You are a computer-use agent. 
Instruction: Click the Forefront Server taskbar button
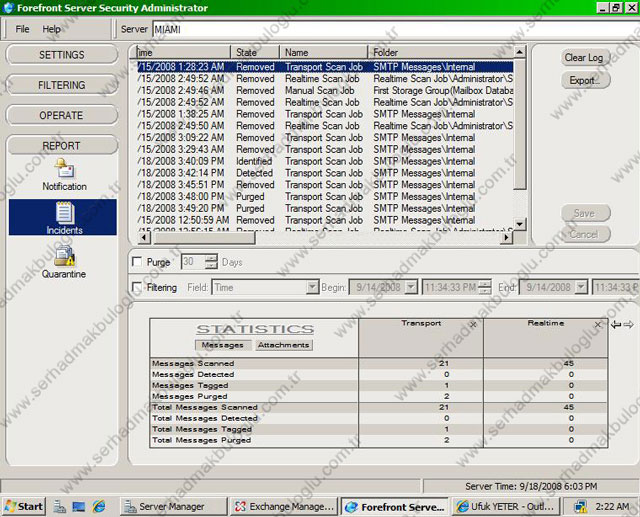click(395, 507)
